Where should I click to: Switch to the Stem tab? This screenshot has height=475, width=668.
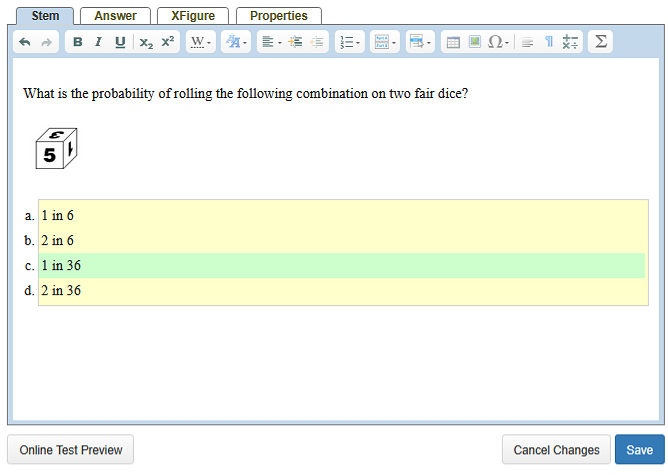pyautogui.click(x=45, y=16)
